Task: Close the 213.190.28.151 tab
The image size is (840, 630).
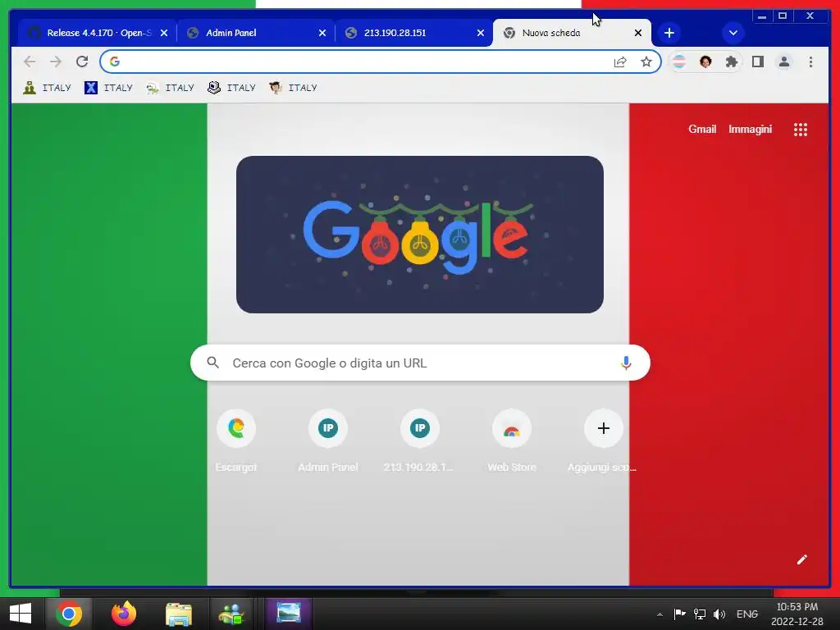Action: pos(481,33)
